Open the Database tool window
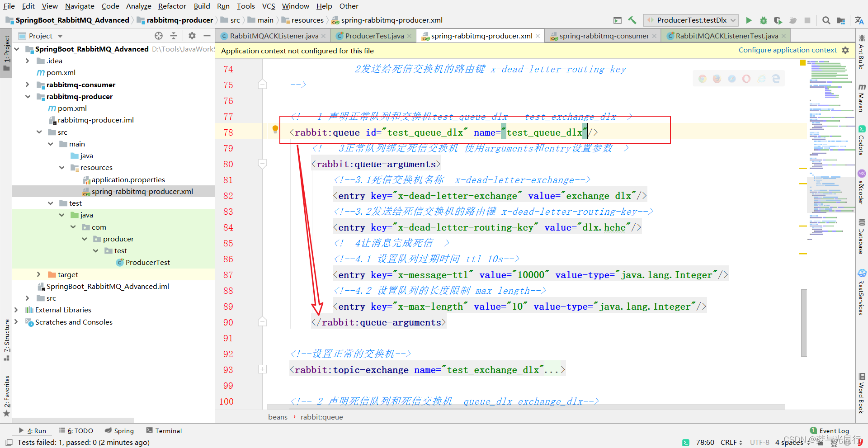The image size is (868, 448). click(x=862, y=236)
